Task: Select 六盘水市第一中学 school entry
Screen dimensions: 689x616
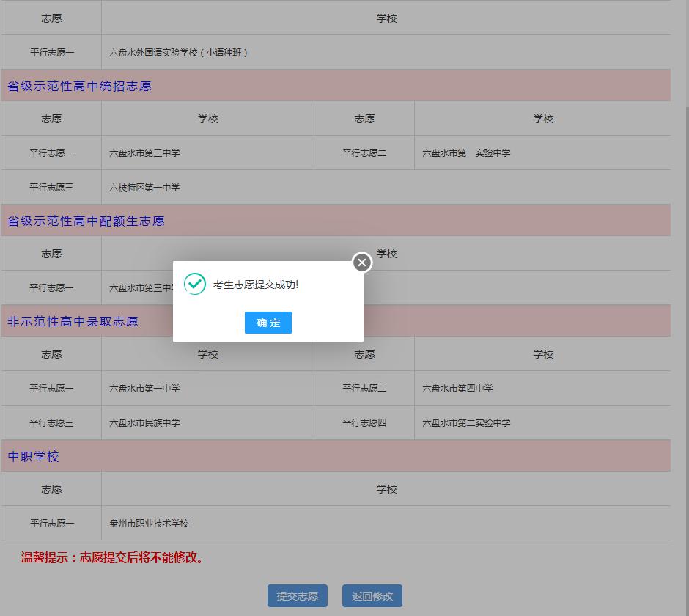Action: coord(144,389)
